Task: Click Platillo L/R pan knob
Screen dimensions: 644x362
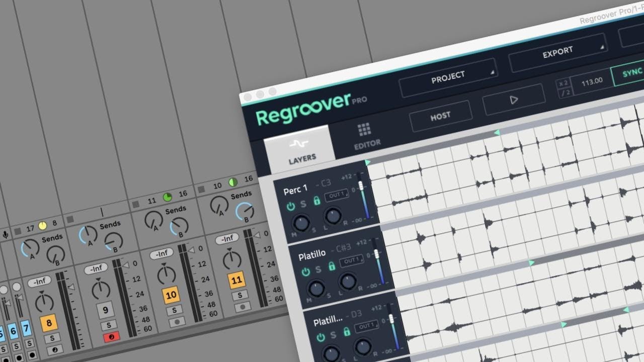Action: coord(348,282)
